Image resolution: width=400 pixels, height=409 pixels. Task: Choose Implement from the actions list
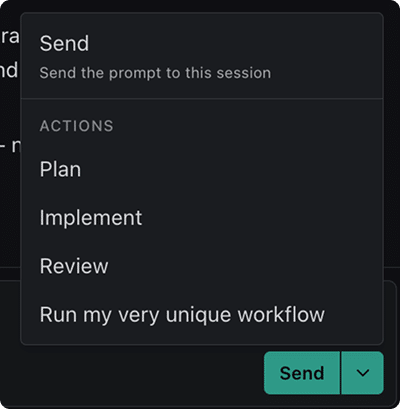point(202,218)
